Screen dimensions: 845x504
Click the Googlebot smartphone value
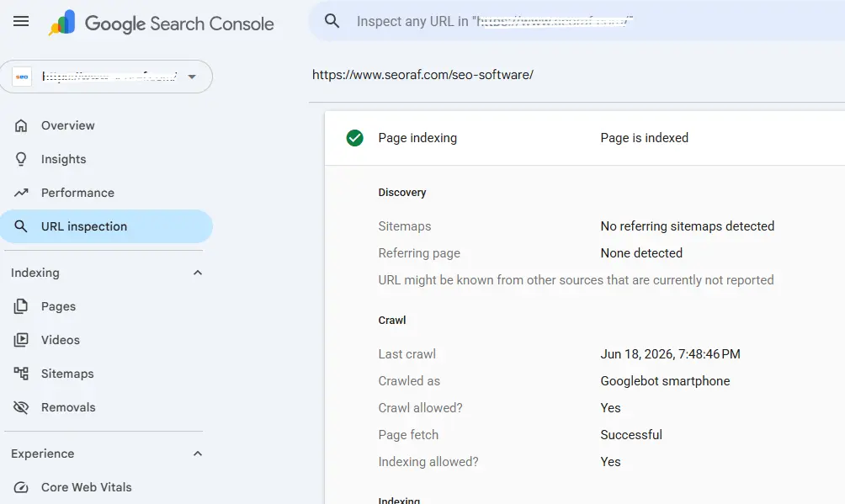pos(665,381)
